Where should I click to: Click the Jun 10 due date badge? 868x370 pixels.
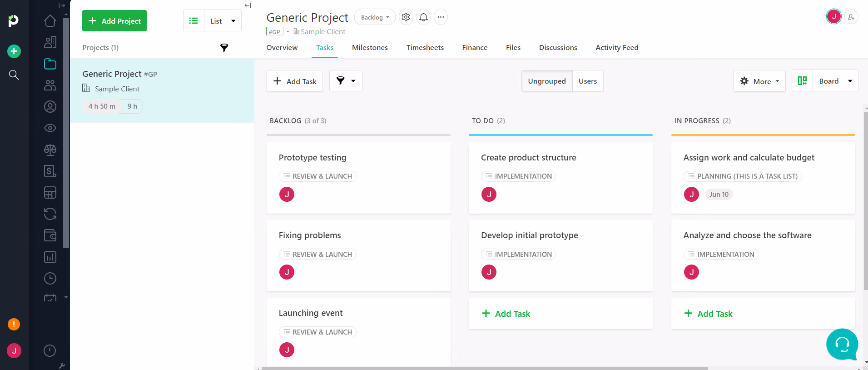coord(719,195)
